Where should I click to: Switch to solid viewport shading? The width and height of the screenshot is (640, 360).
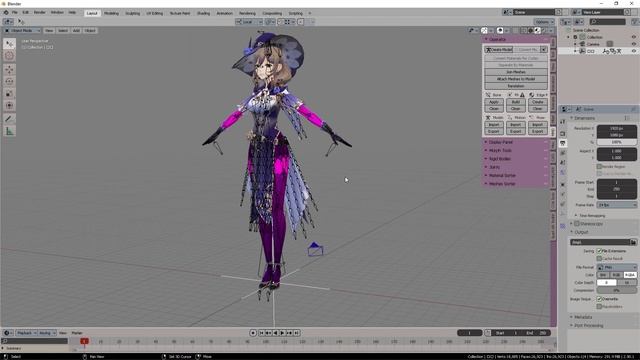(x=531, y=31)
